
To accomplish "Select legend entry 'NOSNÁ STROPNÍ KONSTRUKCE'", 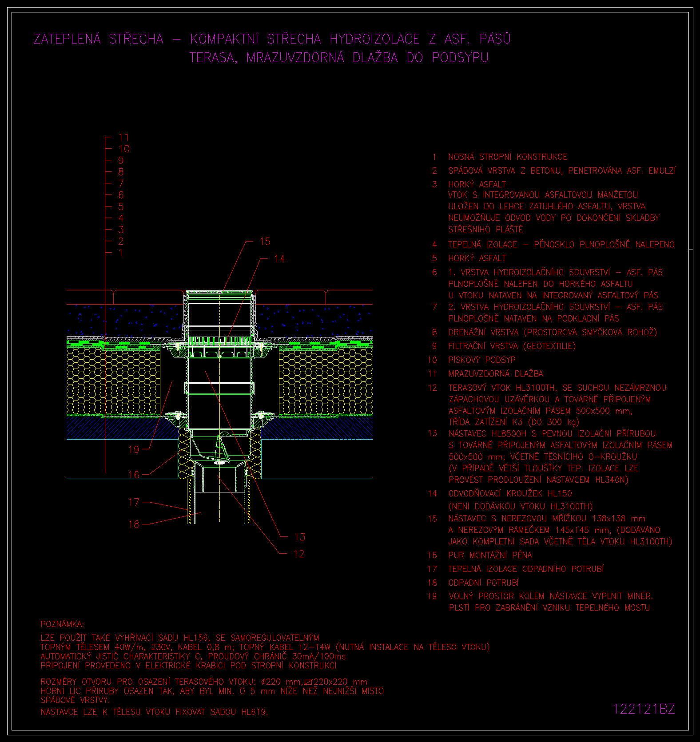I will [508, 157].
